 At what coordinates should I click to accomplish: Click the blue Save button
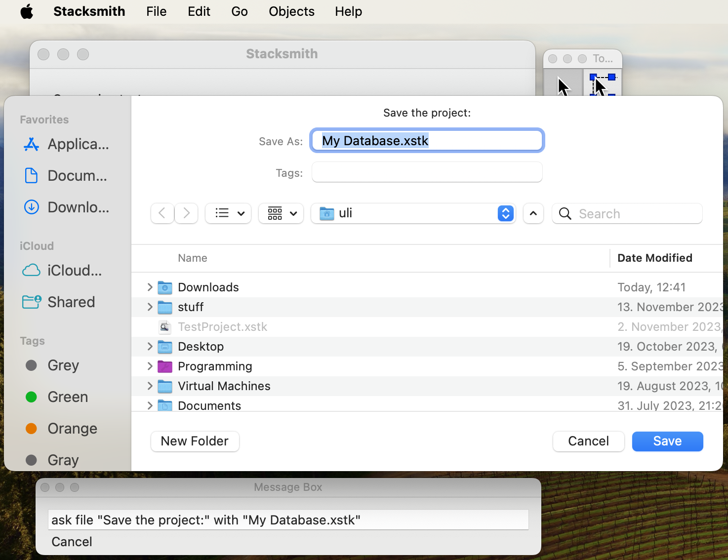click(667, 441)
